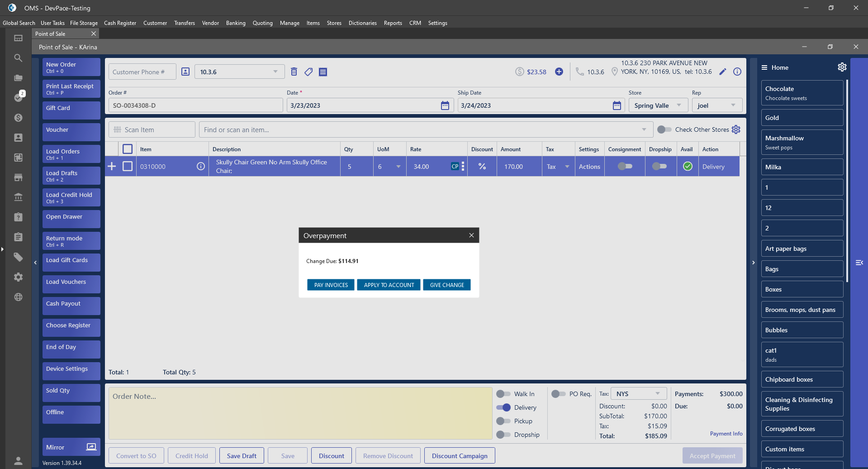Image resolution: width=868 pixels, height=469 pixels.
Task: Click the APPLY TO ACCOUNT button
Action: (389, 285)
